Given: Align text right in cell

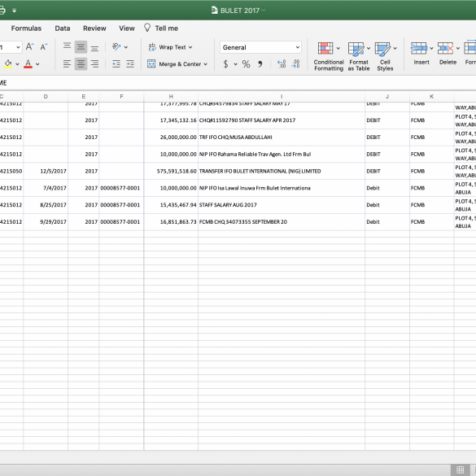Looking at the screenshot, I should [x=94, y=63].
